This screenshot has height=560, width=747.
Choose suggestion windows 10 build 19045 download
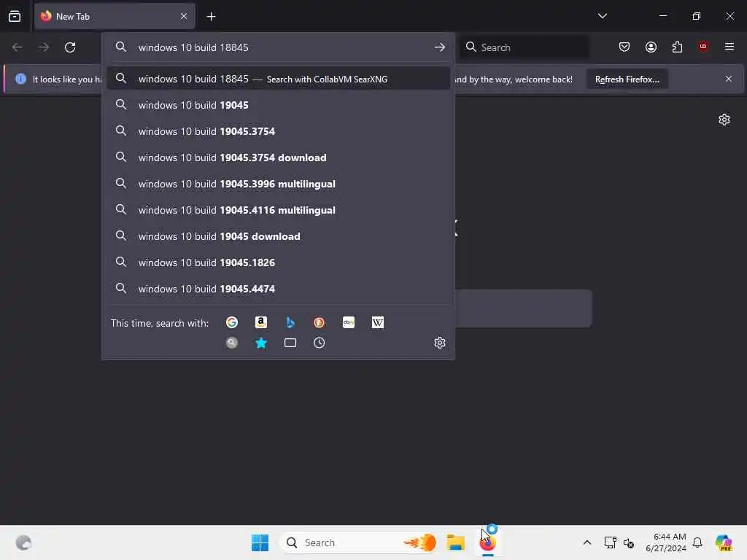278,236
